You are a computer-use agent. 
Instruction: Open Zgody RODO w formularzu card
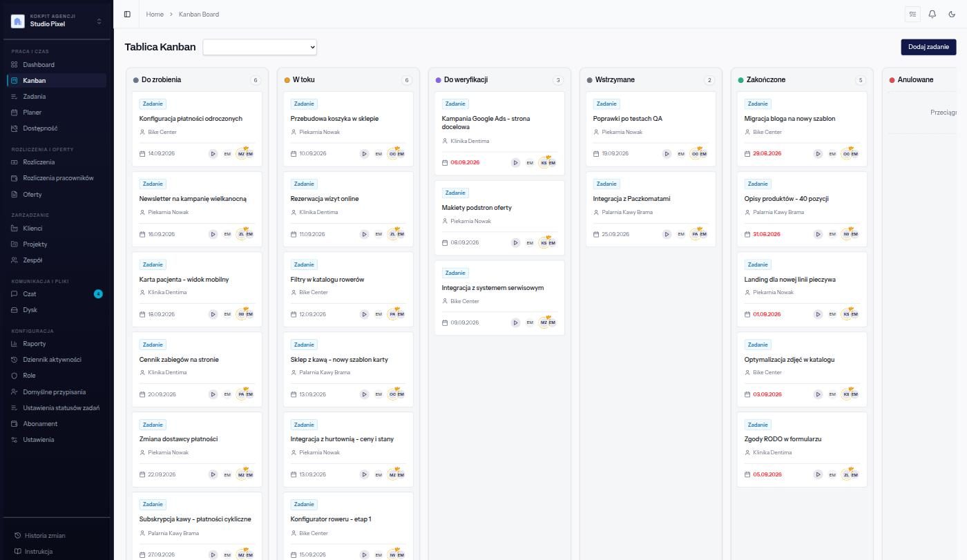[x=802, y=449]
